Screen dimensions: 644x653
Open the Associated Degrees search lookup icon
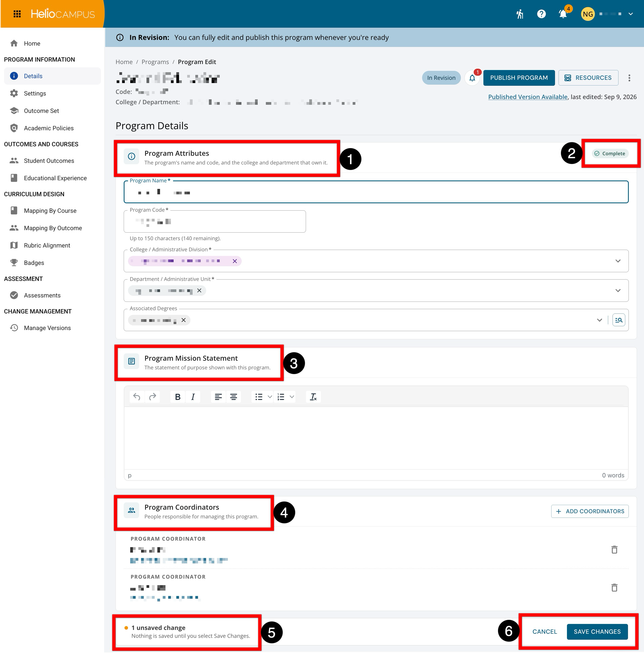pos(618,320)
